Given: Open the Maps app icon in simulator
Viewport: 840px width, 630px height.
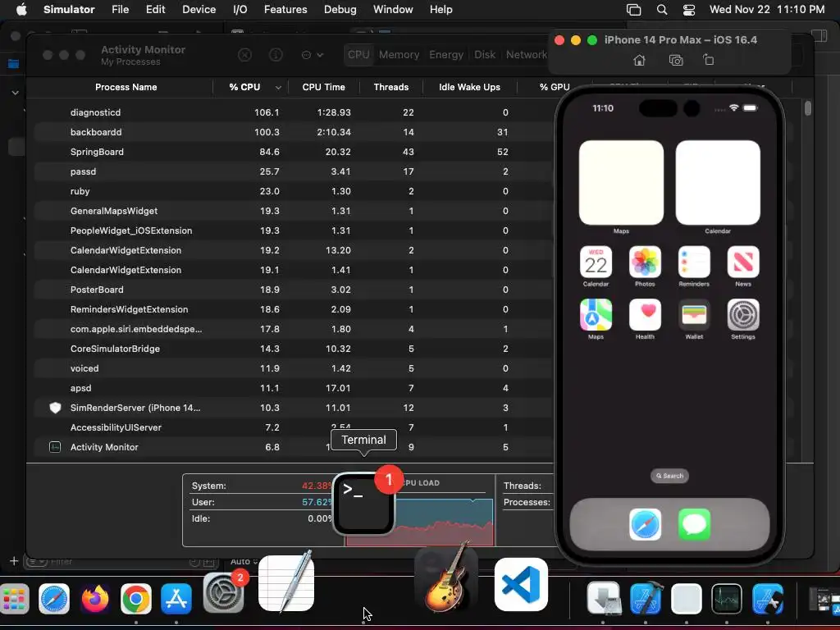Looking at the screenshot, I should coord(596,315).
